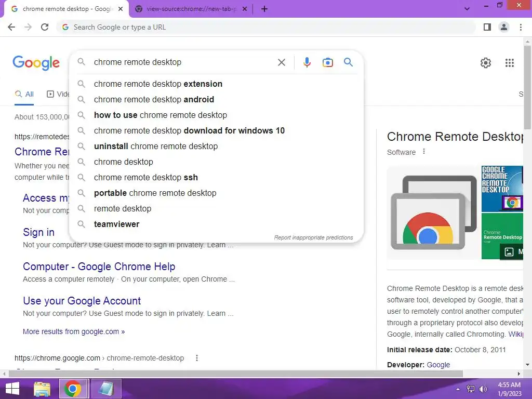
Task: Open More results from google.com
Action: (74, 331)
